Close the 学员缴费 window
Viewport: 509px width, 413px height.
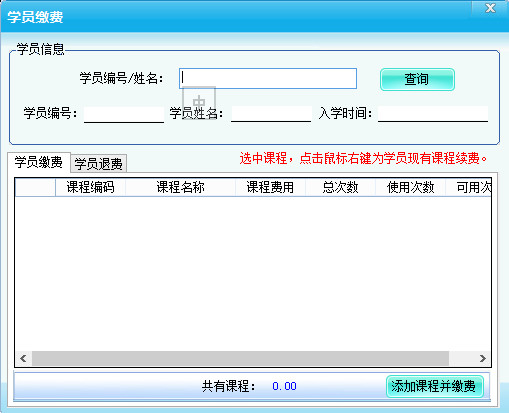tap(490, 8)
